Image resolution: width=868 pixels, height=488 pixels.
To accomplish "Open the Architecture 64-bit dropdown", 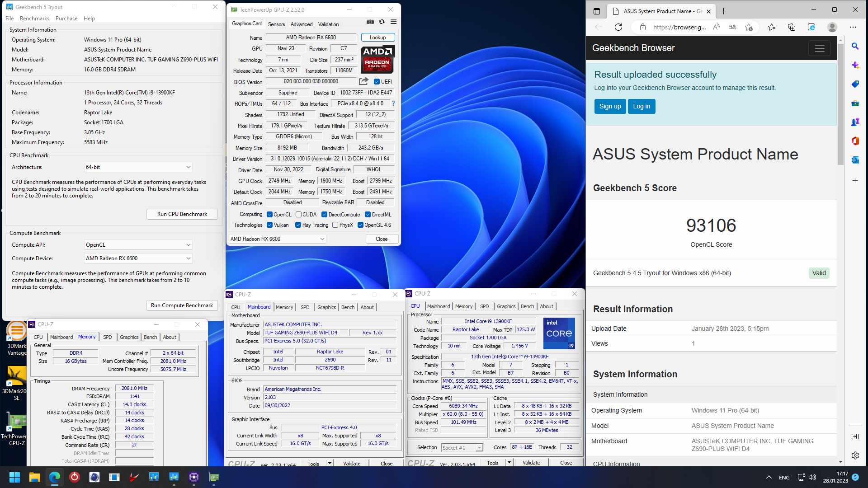I will point(138,167).
